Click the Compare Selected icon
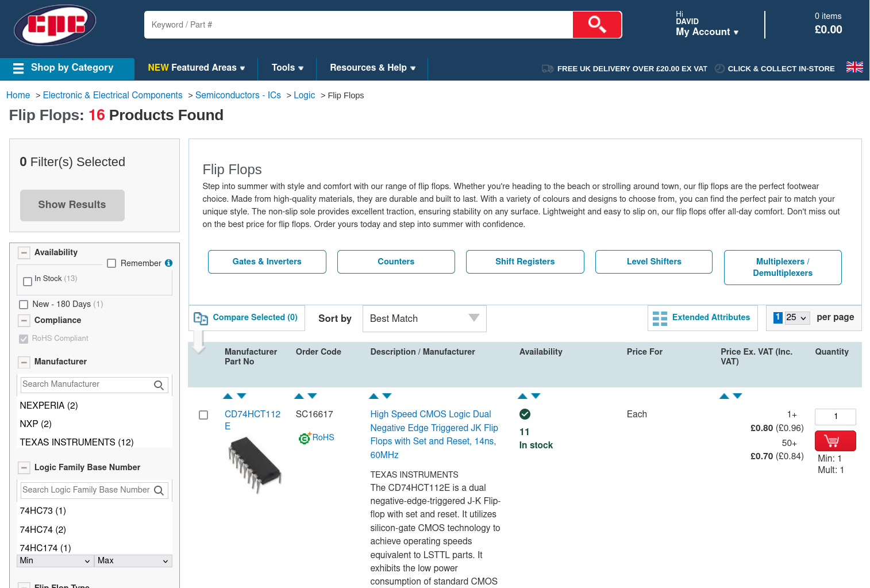Screen dimensions: 870x588 click(x=201, y=318)
